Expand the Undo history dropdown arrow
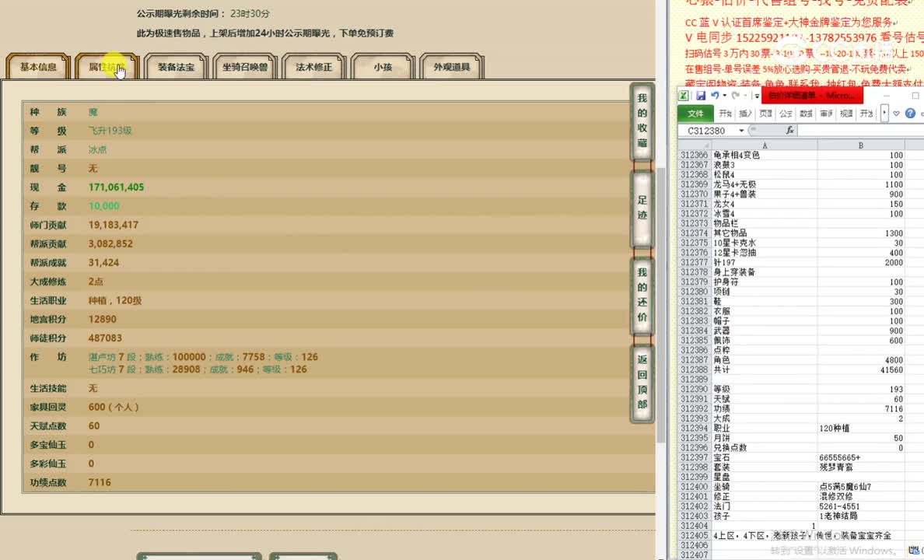 pos(724,95)
